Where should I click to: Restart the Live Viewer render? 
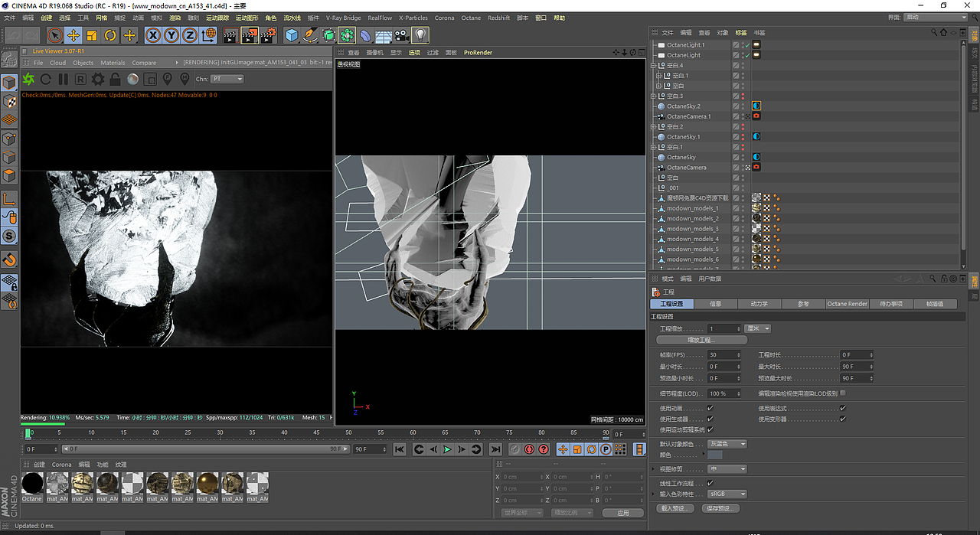pos(46,79)
